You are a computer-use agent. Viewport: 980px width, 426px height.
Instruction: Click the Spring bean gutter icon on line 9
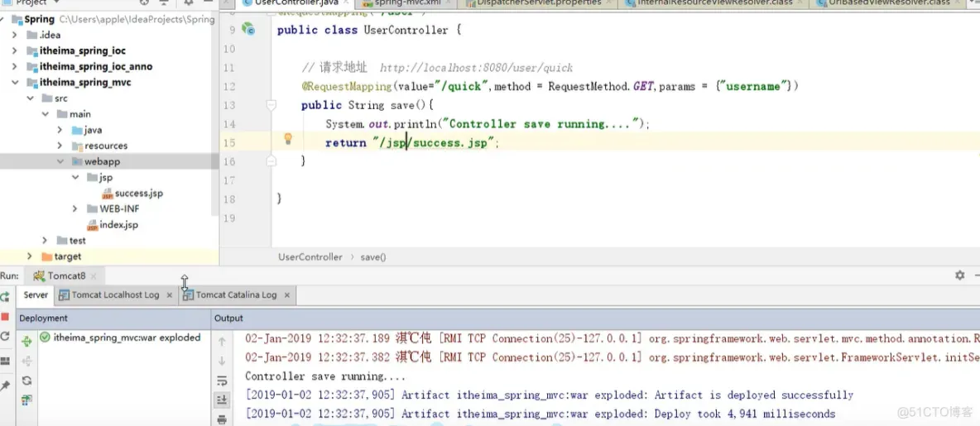tap(249, 29)
